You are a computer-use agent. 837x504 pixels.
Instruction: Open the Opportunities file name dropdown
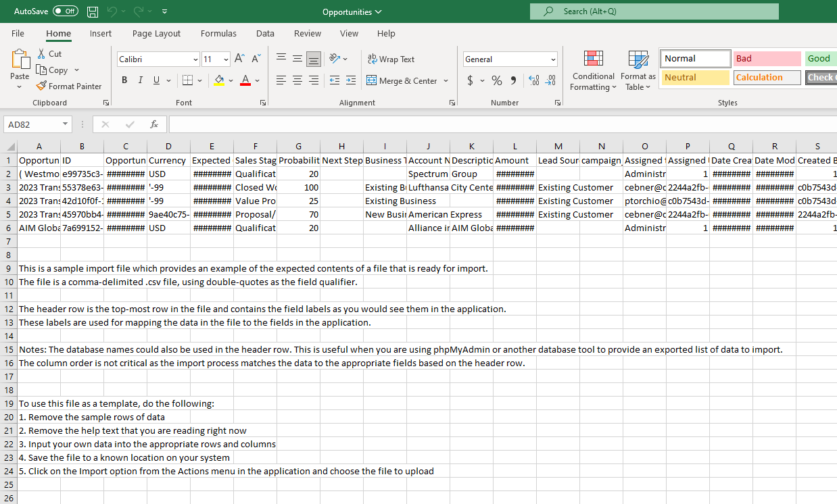point(352,11)
